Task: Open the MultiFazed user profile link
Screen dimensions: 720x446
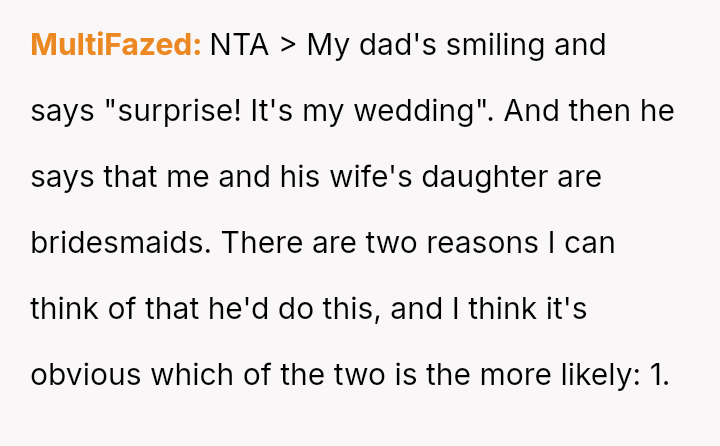Action: tap(116, 45)
